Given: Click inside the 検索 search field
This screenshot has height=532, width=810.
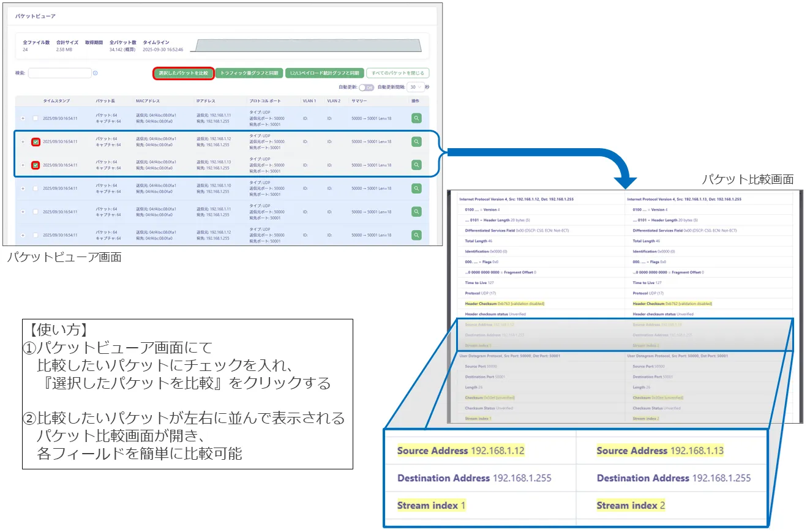Looking at the screenshot, I should point(59,73).
